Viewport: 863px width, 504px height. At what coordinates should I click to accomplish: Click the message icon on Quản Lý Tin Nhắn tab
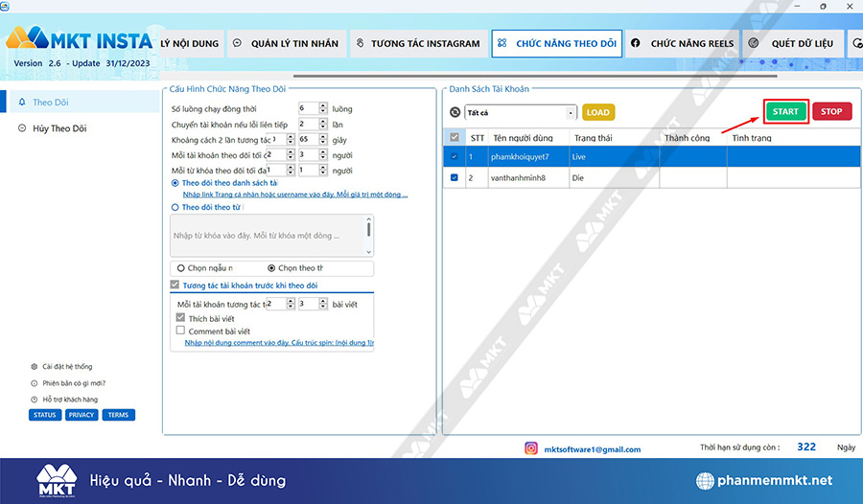[237, 43]
